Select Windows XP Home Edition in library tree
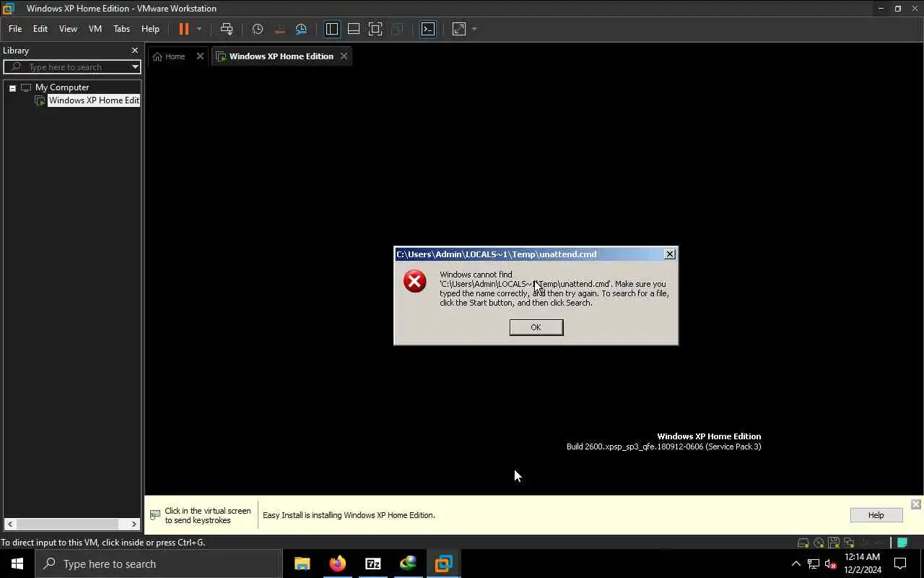 coord(94,100)
